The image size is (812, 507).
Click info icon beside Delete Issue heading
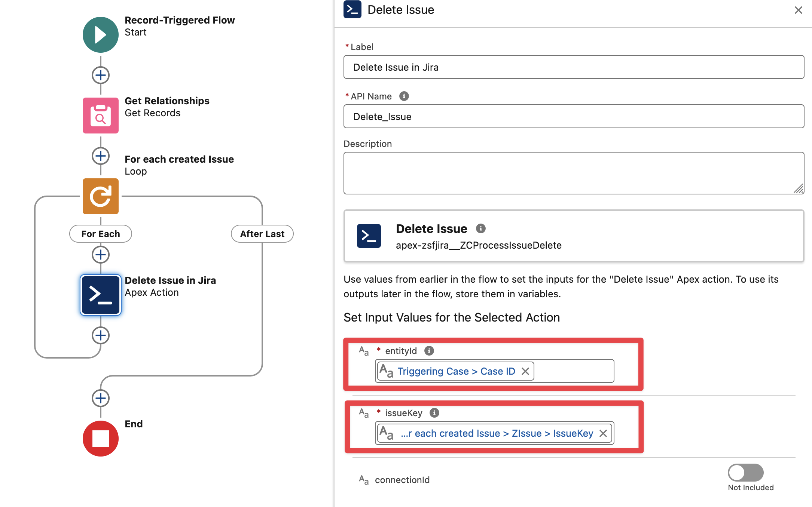pos(480,228)
